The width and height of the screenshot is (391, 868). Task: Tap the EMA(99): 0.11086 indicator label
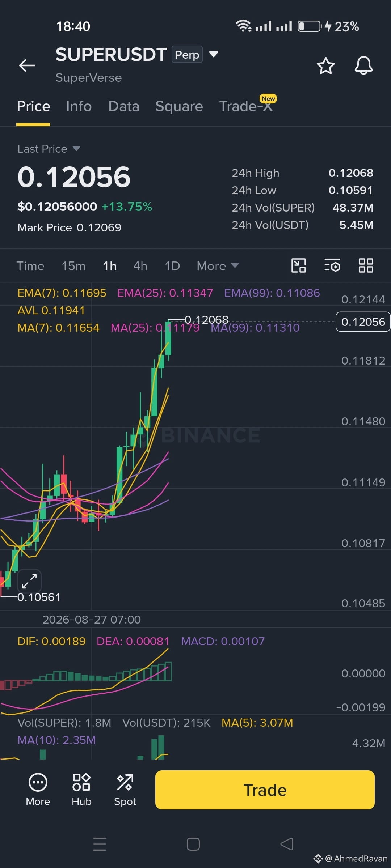point(272,293)
